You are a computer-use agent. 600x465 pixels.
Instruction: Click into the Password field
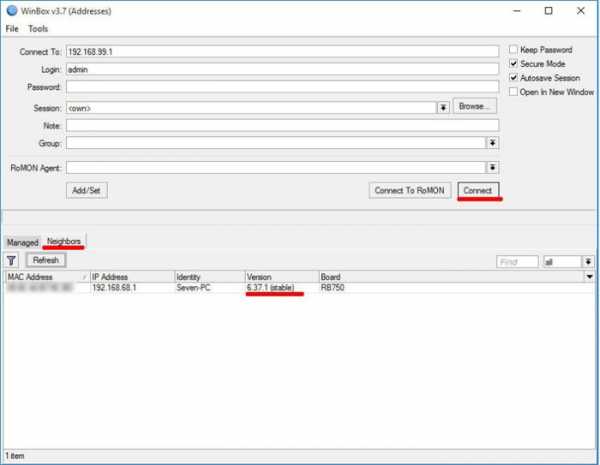tap(282, 88)
